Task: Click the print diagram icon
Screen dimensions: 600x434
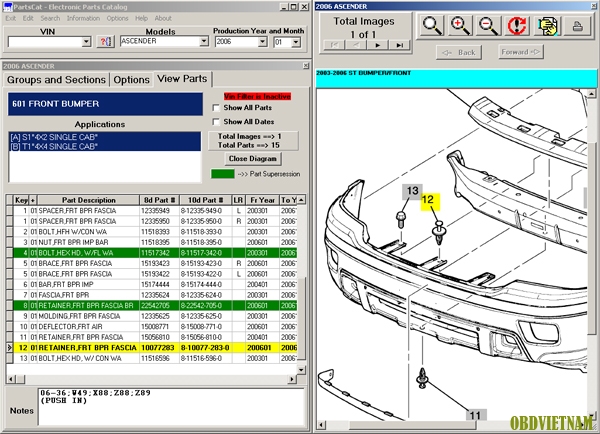Action: click(x=577, y=26)
